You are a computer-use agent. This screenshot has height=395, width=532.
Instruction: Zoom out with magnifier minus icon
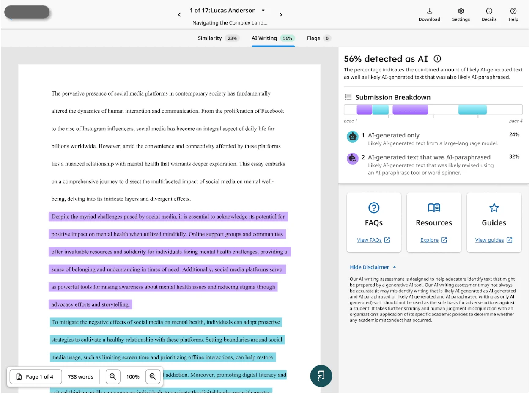coord(113,376)
